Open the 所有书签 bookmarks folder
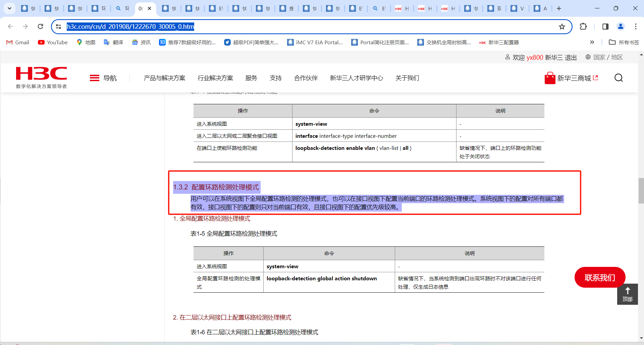Screen dimensions: 644x345 click(624, 42)
